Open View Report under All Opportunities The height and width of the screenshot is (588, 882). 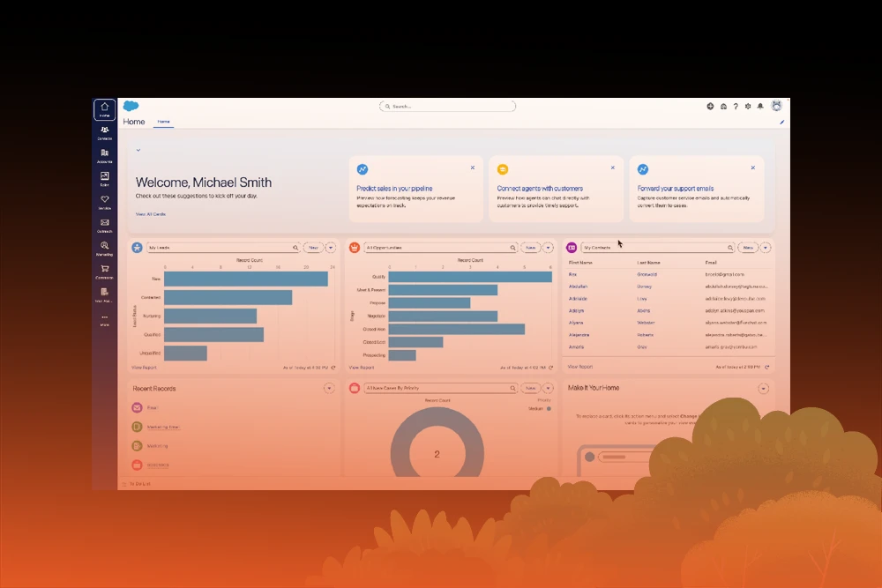point(361,368)
